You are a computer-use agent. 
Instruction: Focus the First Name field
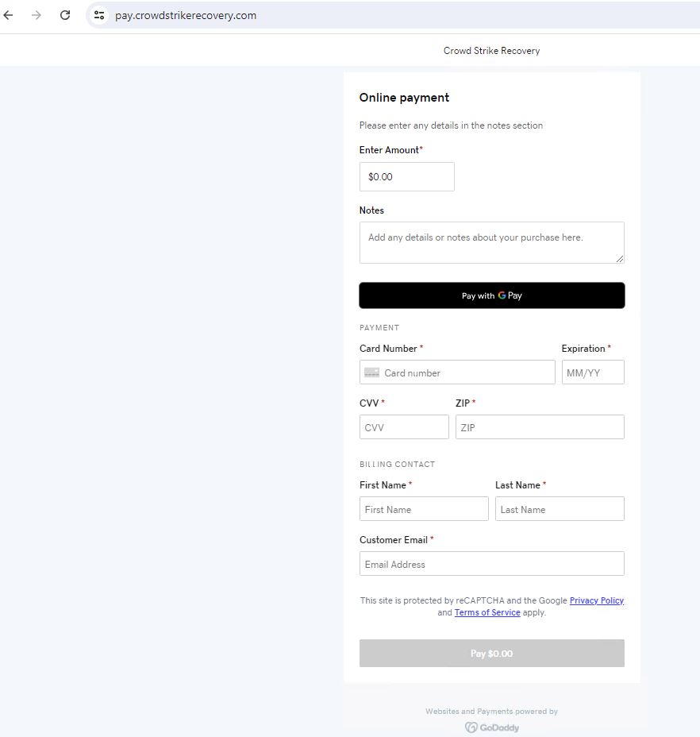[x=424, y=509]
